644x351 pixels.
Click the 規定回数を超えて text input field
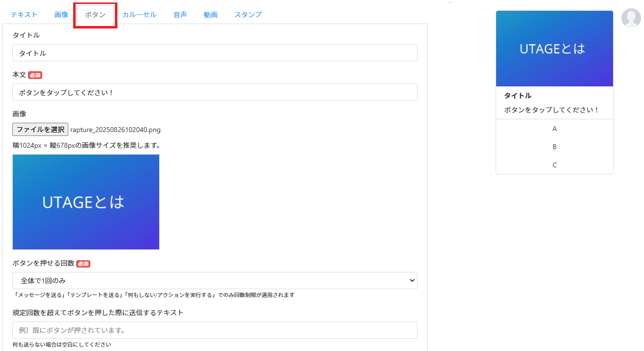click(x=215, y=330)
